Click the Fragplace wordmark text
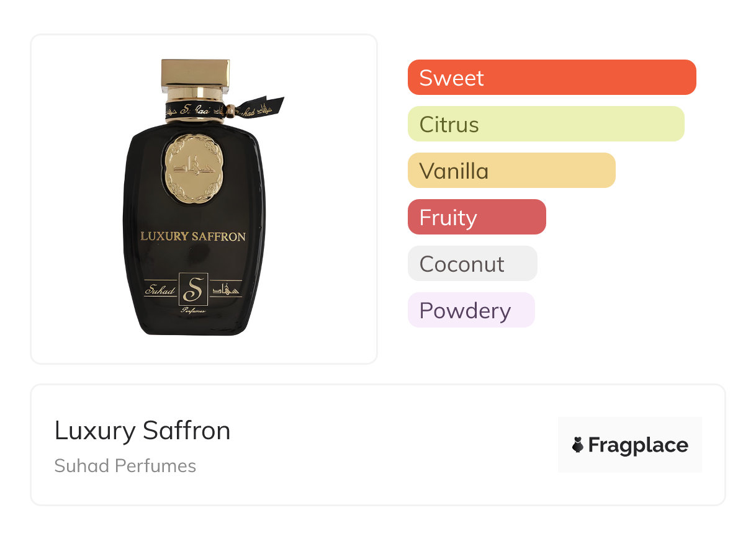Viewport: 756px width, 536px height. coord(637,445)
